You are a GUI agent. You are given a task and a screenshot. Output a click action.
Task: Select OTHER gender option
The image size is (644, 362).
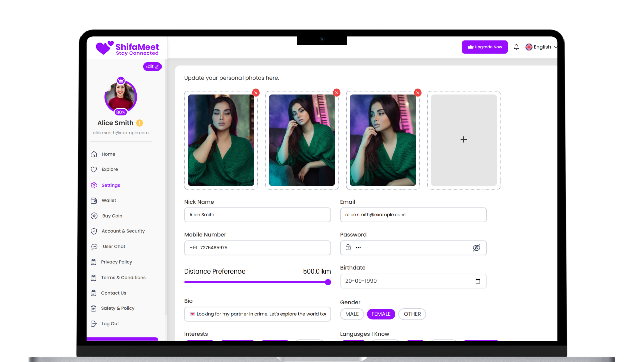click(x=412, y=314)
